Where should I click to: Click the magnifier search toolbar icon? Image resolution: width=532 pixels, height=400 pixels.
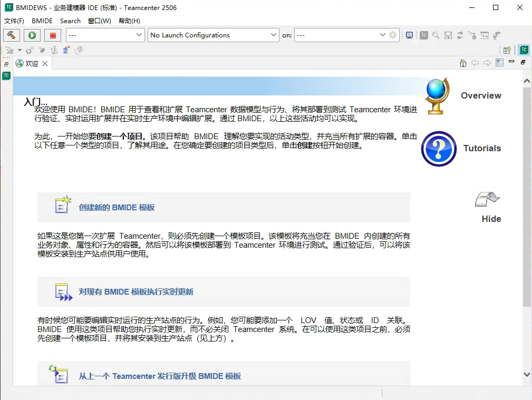click(x=436, y=35)
